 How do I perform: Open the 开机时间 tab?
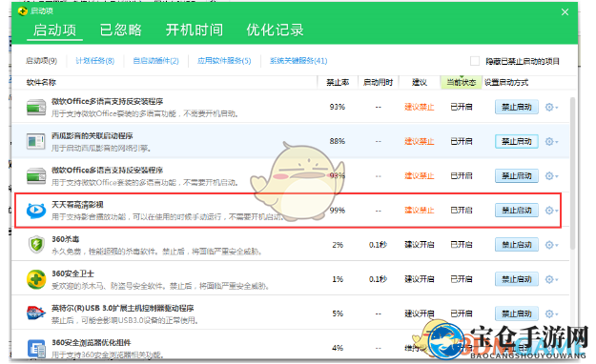[x=195, y=30]
